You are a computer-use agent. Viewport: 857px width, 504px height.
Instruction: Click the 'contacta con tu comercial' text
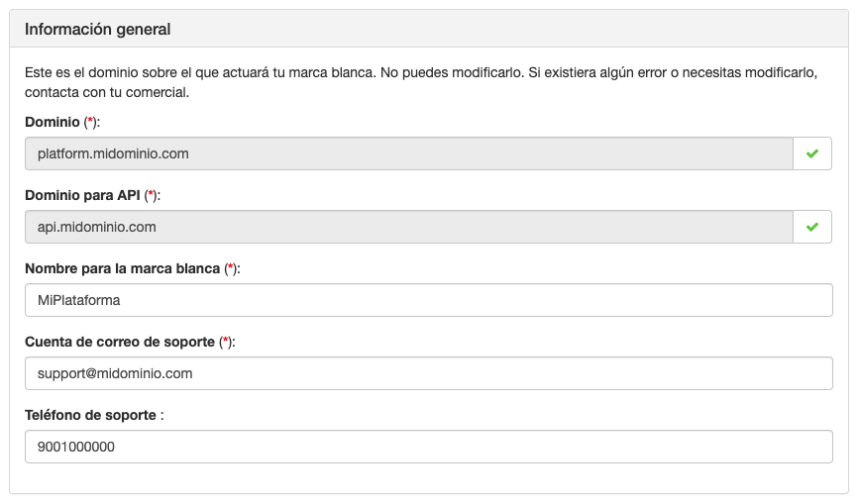107,93
